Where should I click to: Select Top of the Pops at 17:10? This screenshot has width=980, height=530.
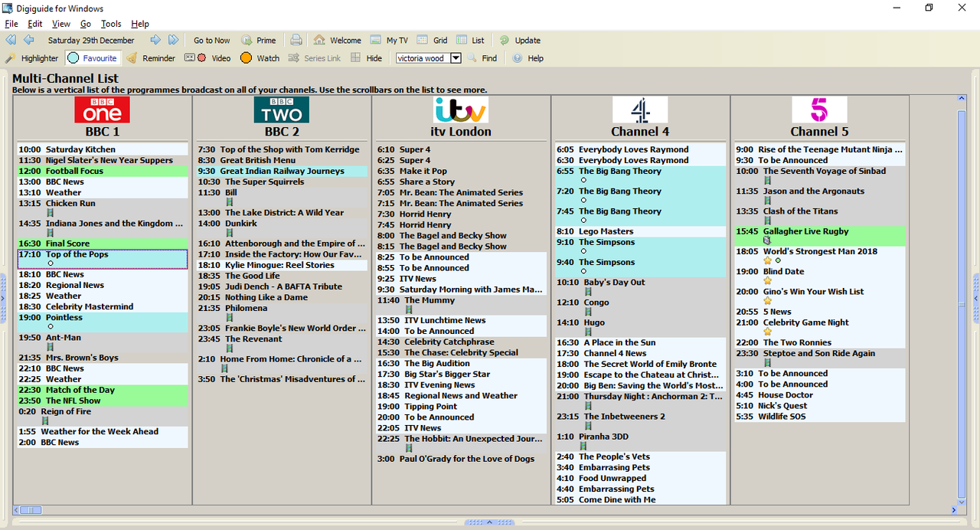coord(103,259)
